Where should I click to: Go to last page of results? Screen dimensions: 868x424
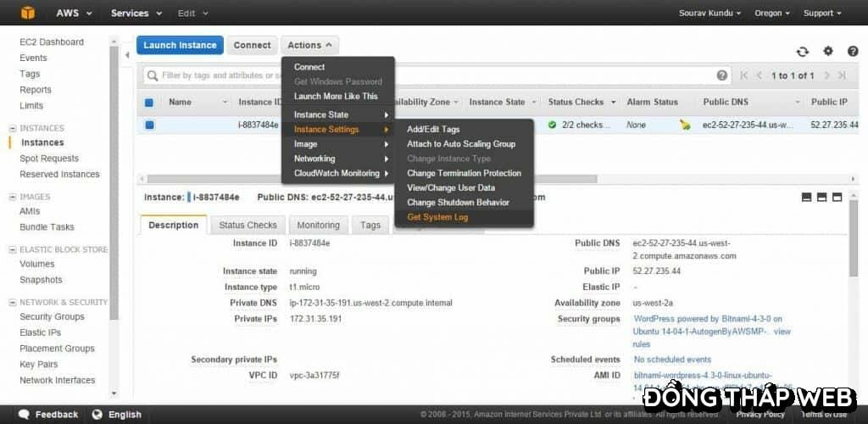(842, 75)
